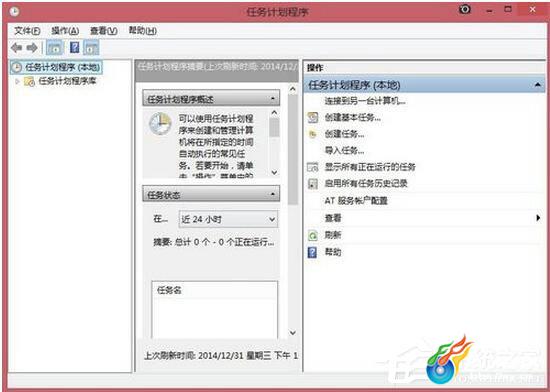Collapse the 任务计划程序 (本地) actions group
550x392 pixels.
537,85
